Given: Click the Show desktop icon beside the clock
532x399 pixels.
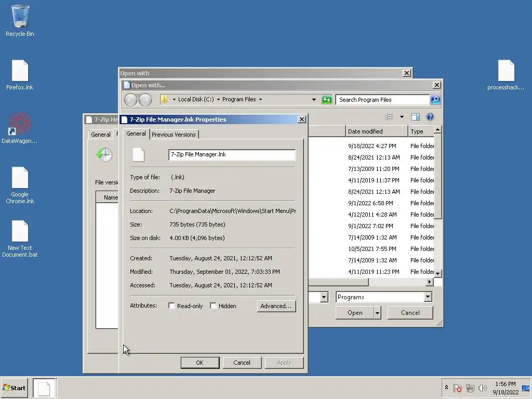Looking at the screenshot, I should click(526, 388).
